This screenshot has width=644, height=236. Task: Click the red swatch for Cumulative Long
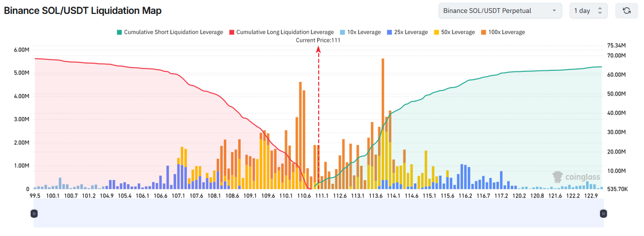tap(232, 32)
